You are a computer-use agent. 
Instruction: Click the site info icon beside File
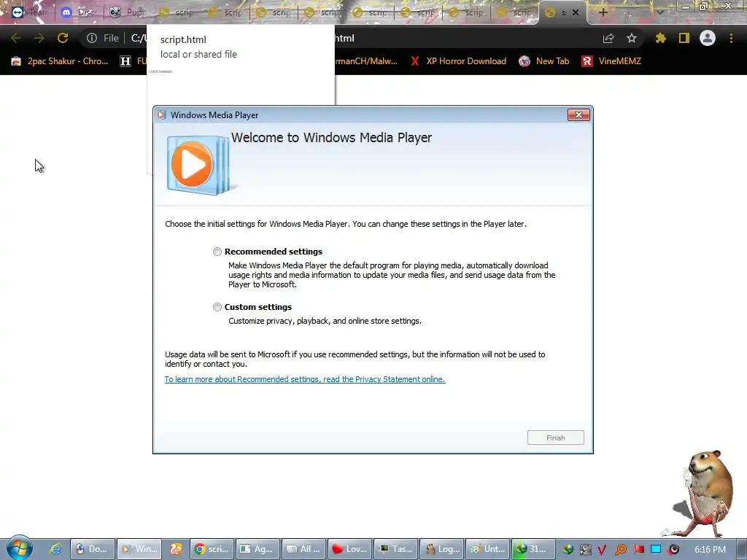(91, 38)
